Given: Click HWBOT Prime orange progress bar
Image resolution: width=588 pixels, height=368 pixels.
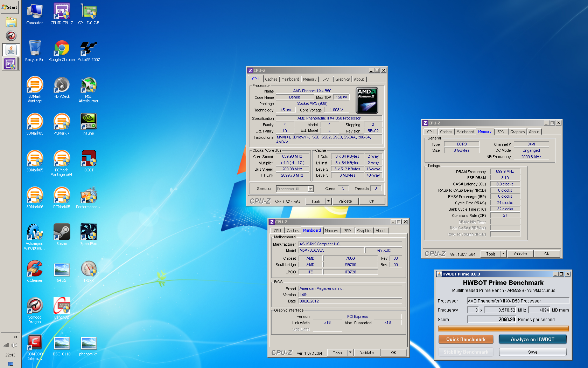Looking at the screenshot, I should pos(503,328).
